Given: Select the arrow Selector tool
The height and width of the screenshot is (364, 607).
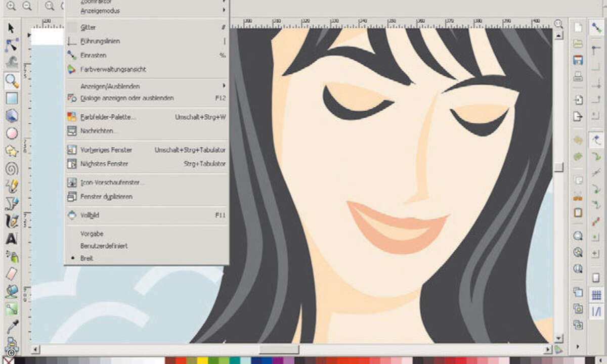Looking at the screenshot, I should point(11,28).
